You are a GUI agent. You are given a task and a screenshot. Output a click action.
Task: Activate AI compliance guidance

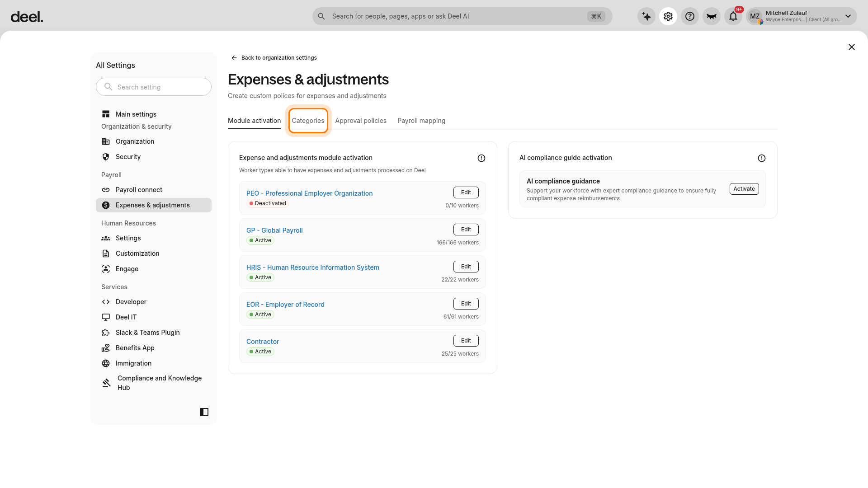coord(744,189)
